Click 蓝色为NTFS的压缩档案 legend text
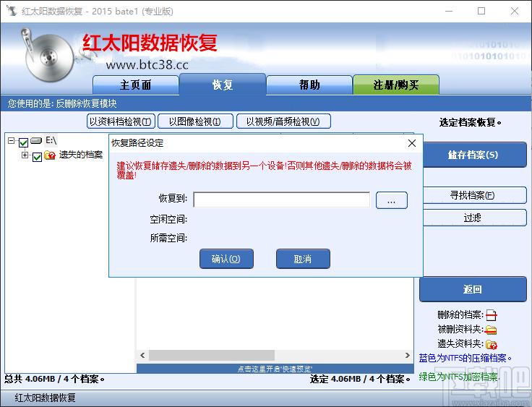 pos(465,358)
